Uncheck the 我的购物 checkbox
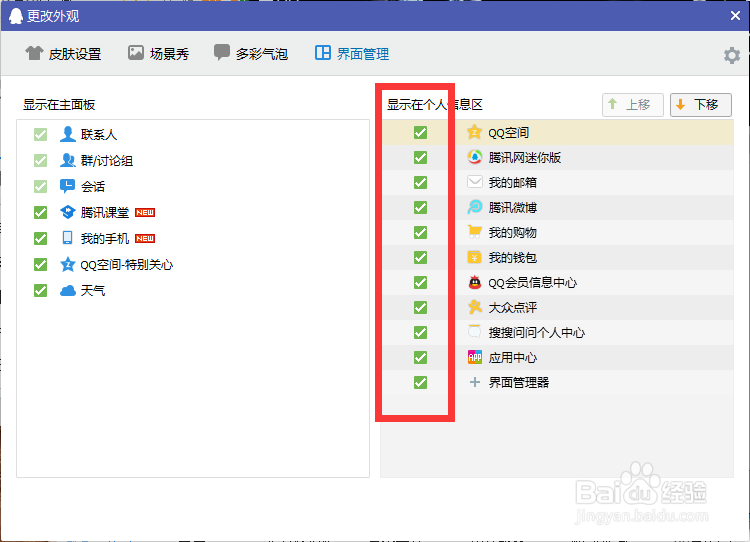Viewport: 750px width, 542px height. pos(420,232)
